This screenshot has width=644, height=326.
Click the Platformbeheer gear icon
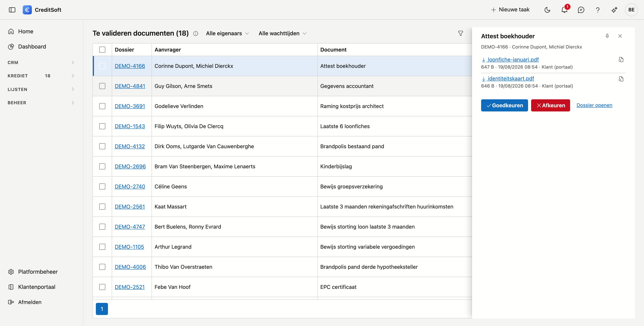[11, 272]
